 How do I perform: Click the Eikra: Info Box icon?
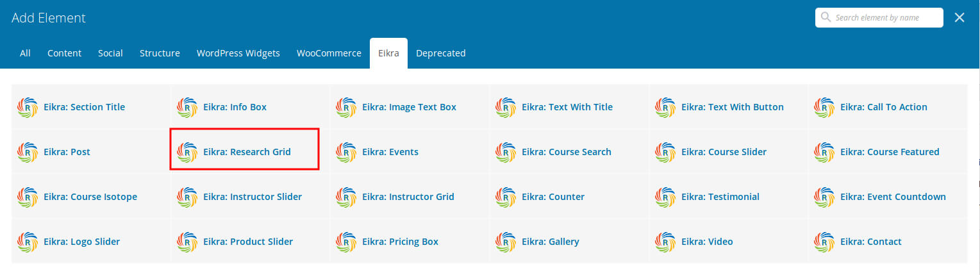point(187,107)
